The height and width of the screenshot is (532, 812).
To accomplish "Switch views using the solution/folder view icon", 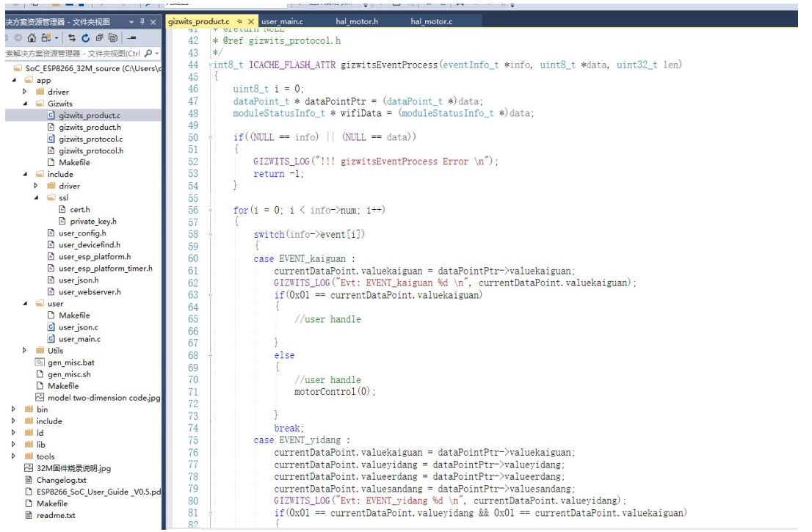I will pyautogui.click(x=46, y=37).
